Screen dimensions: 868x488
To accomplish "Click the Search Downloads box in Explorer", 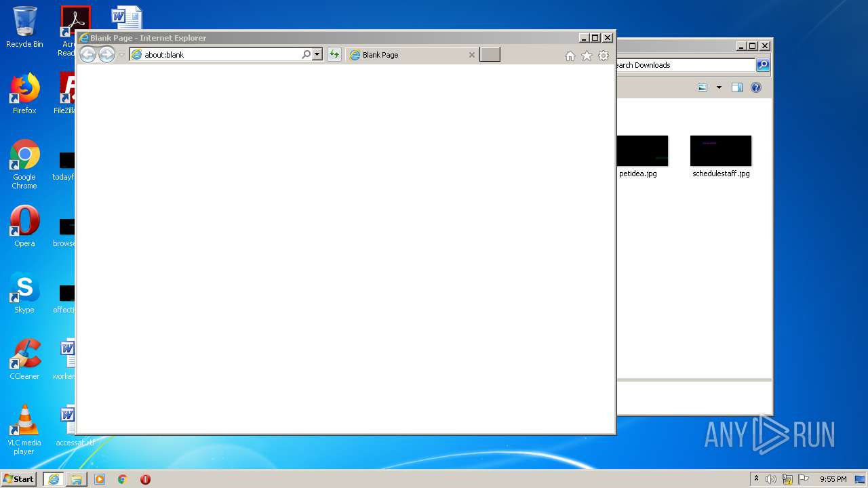I will pyautogui.click(x=685, y=65).
